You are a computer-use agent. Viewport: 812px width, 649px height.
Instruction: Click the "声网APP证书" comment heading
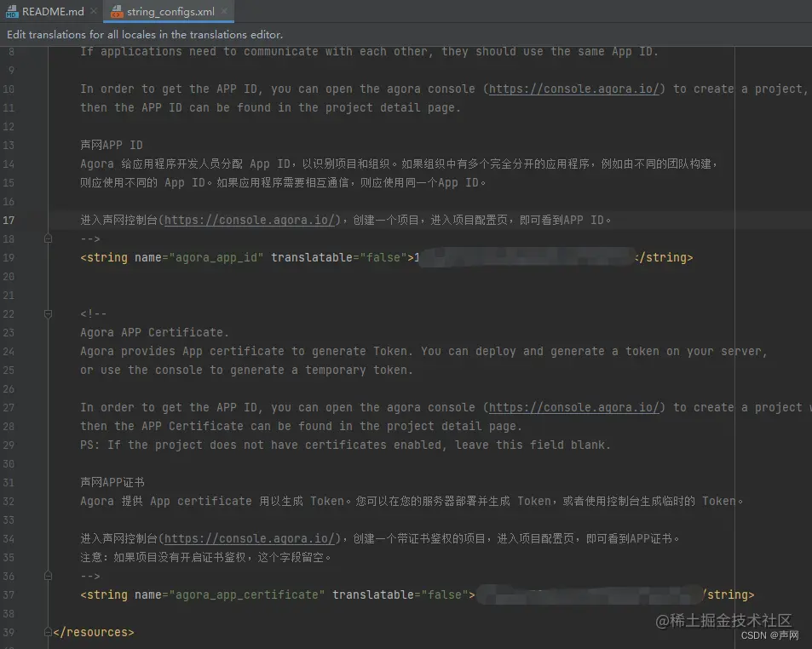(x=112, y=482)
